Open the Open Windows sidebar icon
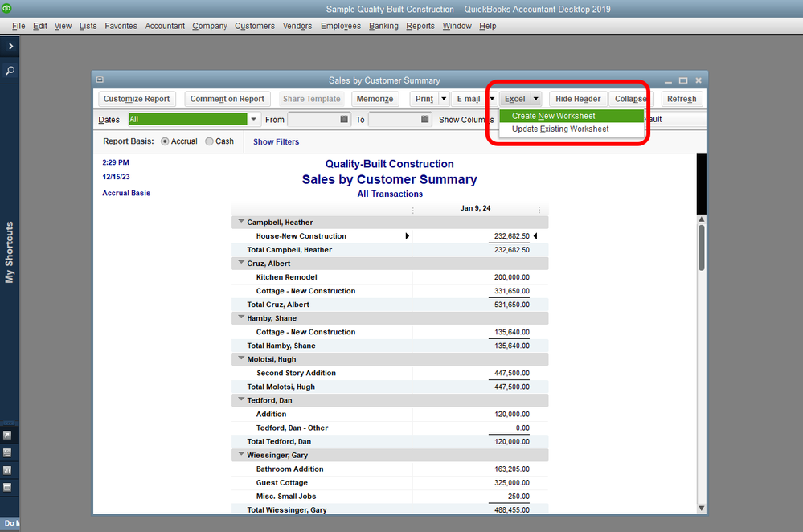803x532 pixels. point(7,488)
